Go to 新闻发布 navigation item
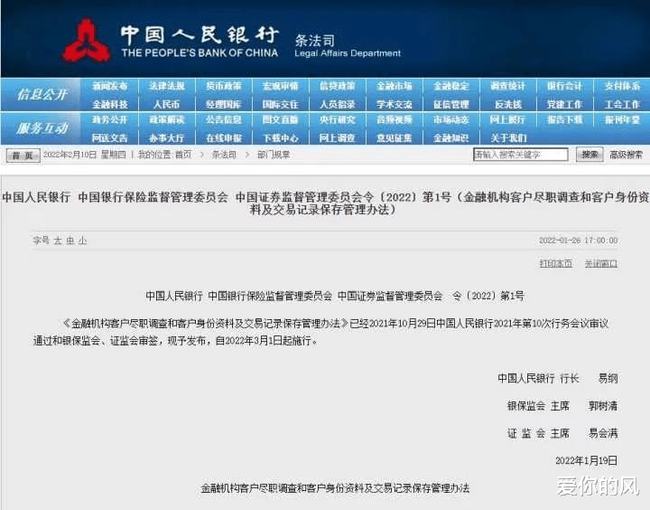This screenshot has width=650, height=510. pos(110,87)
